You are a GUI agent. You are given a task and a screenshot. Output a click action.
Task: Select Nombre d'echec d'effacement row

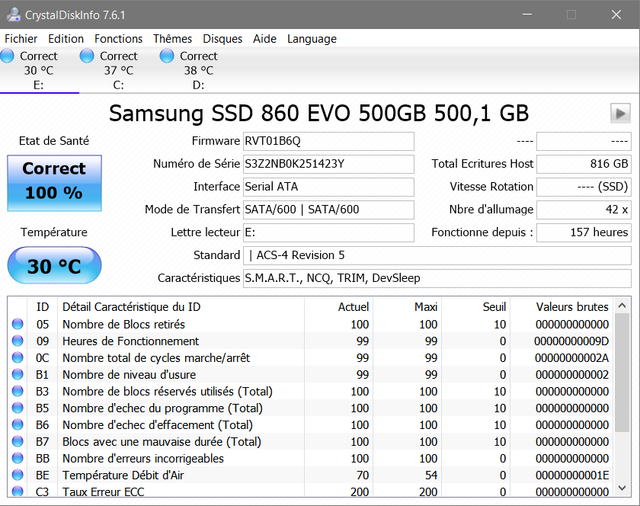click(x=311, y=425)
